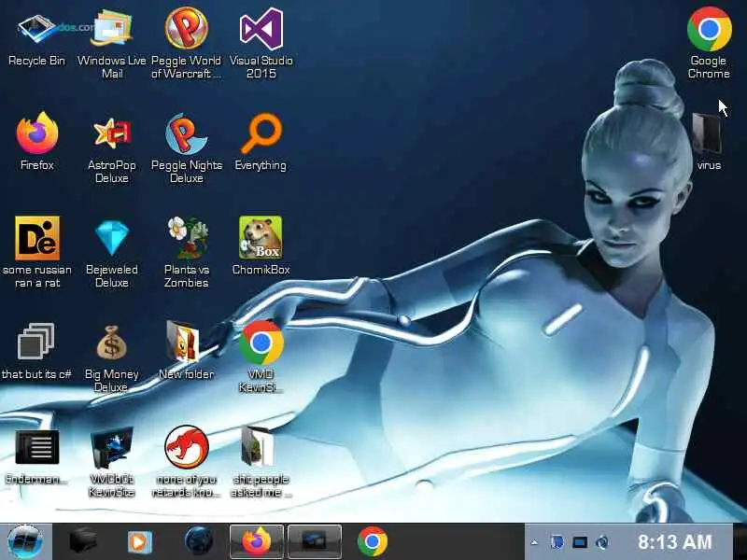Open the ChomikBox desktop icon
Viewport: 747px width, 560px height.
(261, 245)
